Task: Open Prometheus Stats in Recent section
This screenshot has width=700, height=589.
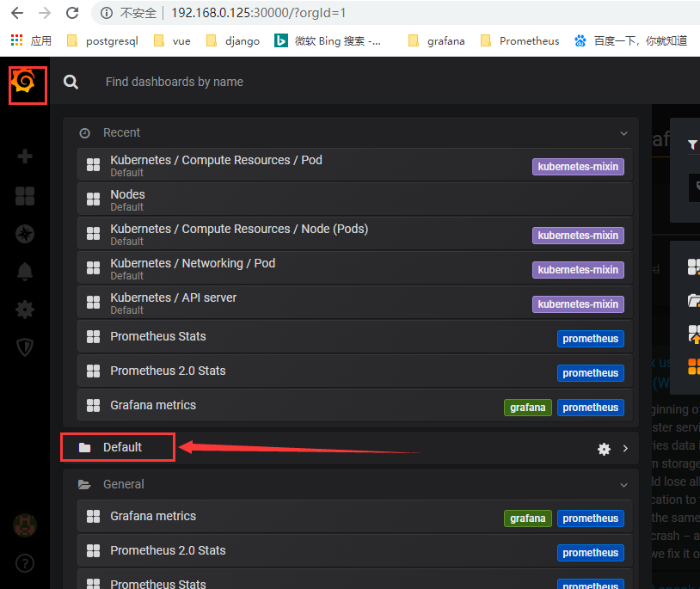Action: (355, 336)
